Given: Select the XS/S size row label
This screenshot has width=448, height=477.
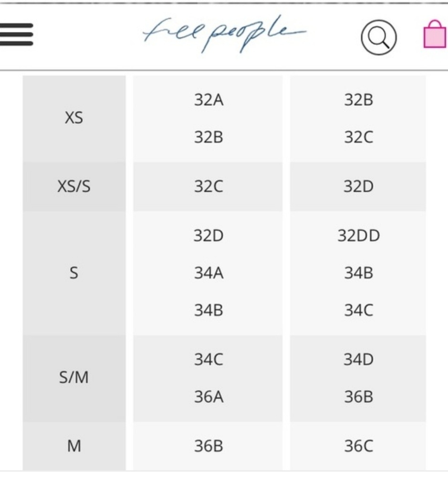Looking at the screenshot, I should point(74,187).
